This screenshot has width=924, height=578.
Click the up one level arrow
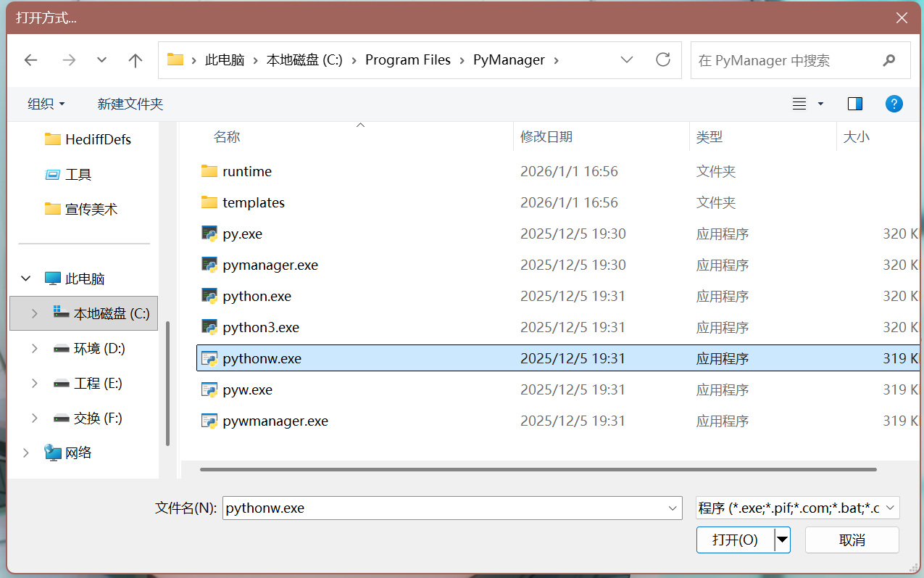pyautogui.click(x=136, y=60)
